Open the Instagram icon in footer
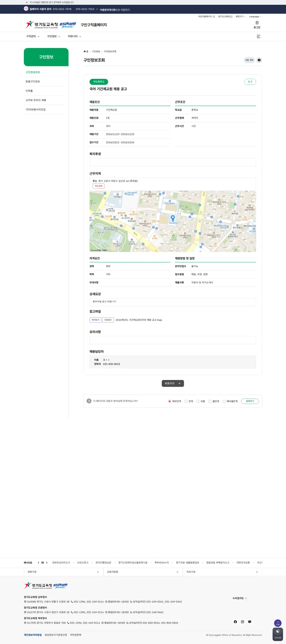The image size is (286, 644). click(242, 622)
